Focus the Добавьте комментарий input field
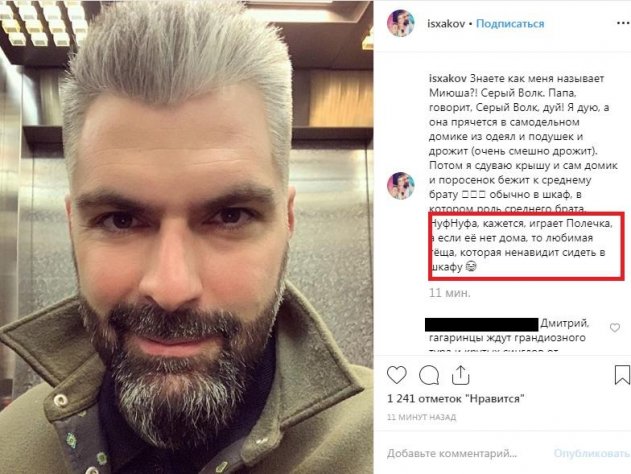The width and height of the screenshot is (631, 474). (x=452, y=453)
